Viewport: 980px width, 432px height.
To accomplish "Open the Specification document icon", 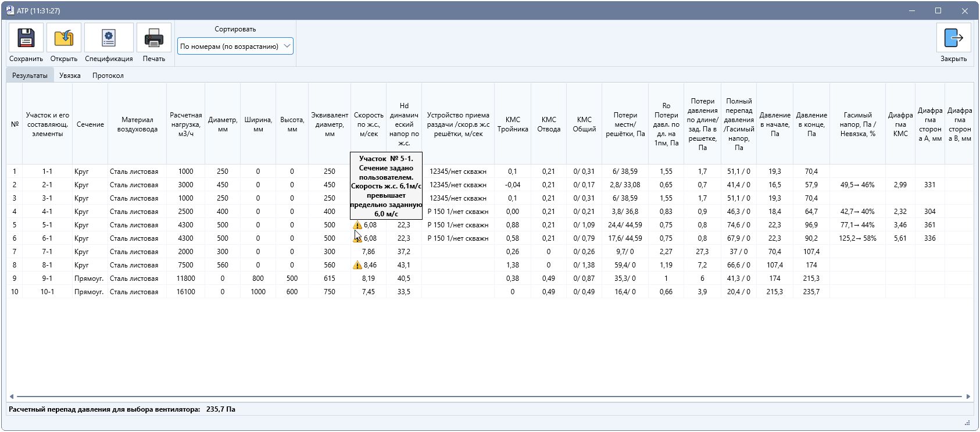I will pyautogui.click(x=109, y=38).
